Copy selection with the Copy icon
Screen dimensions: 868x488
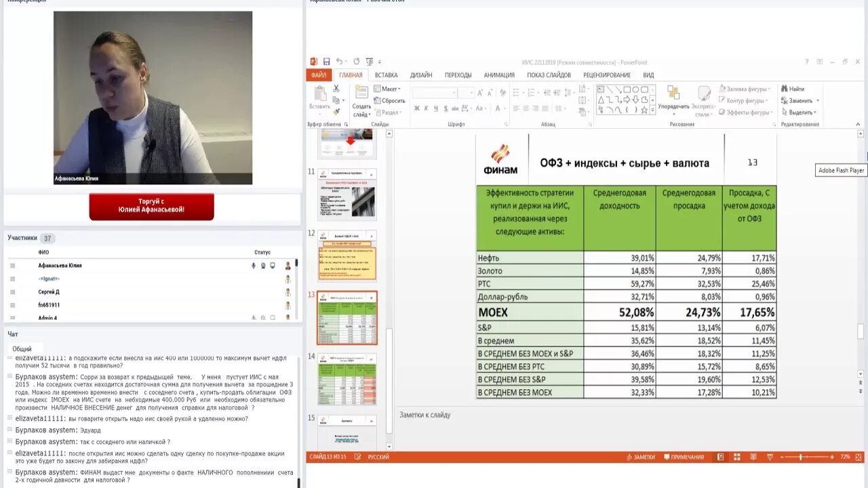tap(336, 100)
